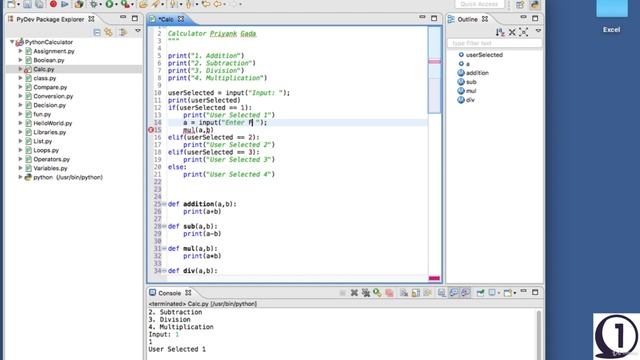Toggle Show Console on standard error change
The image size is (640, 360).
(466, 293)
